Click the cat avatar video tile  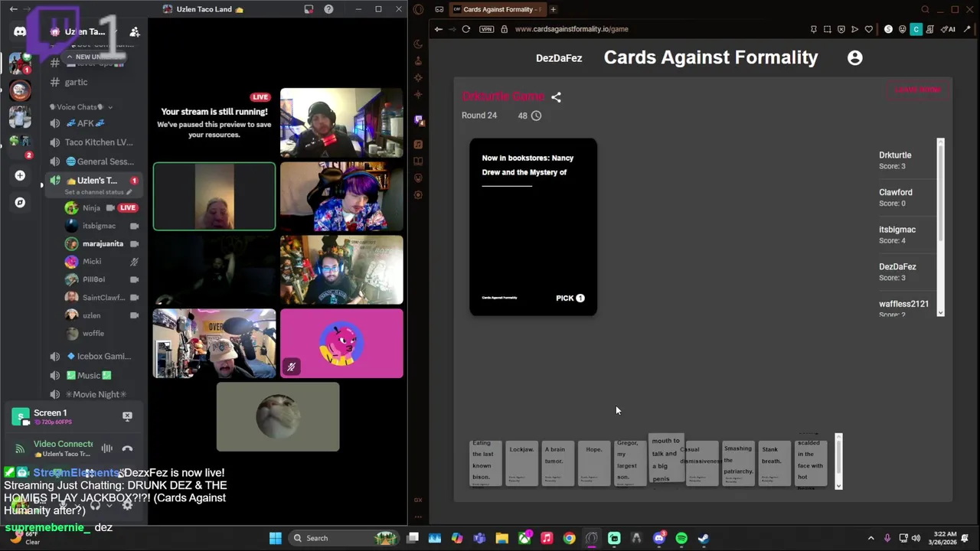point(278,417)
